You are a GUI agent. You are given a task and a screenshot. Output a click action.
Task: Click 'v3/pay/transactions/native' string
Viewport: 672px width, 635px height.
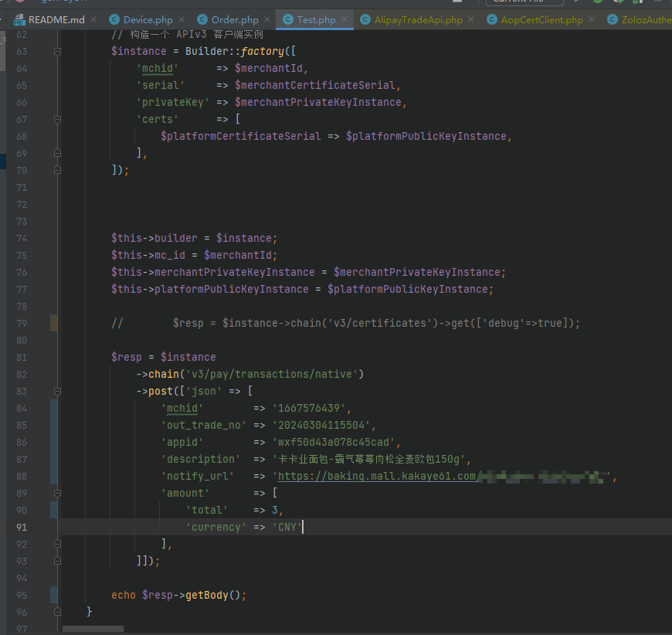272,375
